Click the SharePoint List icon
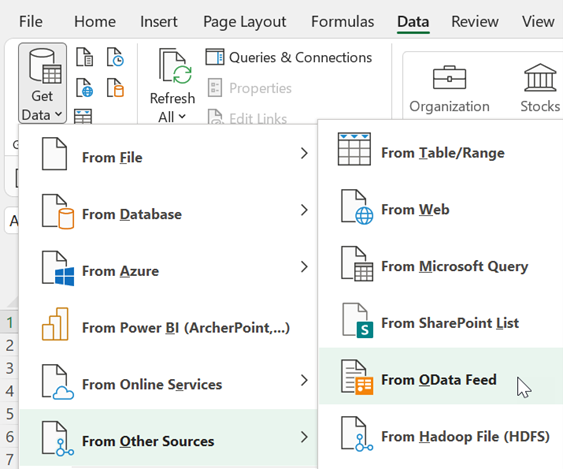 point(357,320)
